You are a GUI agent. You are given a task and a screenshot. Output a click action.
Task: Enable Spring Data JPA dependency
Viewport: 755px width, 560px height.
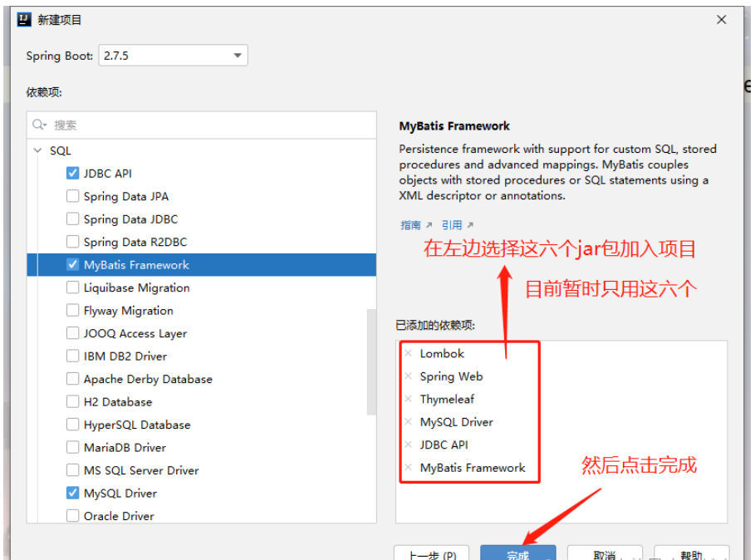tap(72, 196)
